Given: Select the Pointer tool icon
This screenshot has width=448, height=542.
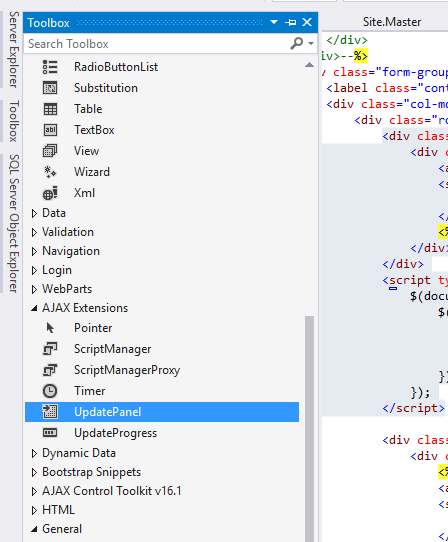Looking at the screenshot, I should click(50, 328).
